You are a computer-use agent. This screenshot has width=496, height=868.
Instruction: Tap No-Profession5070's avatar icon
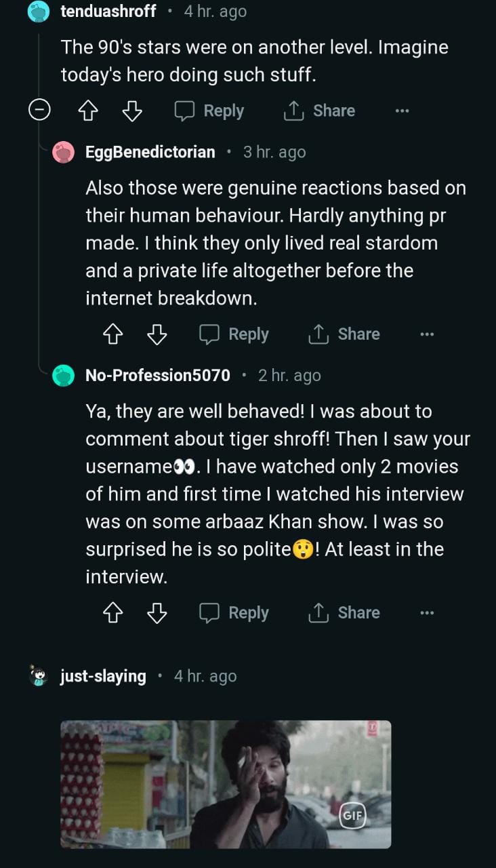[x=64, y=375]
